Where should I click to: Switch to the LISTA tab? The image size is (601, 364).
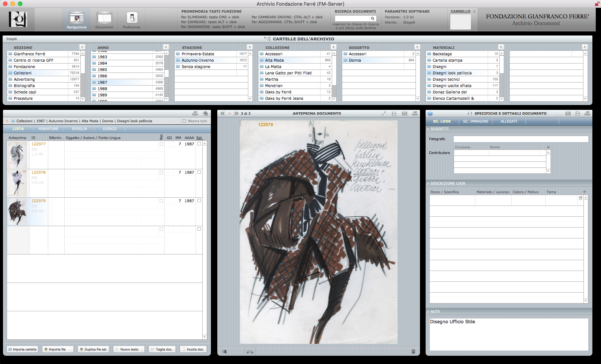pyautogui.click(x=18, y=129)
